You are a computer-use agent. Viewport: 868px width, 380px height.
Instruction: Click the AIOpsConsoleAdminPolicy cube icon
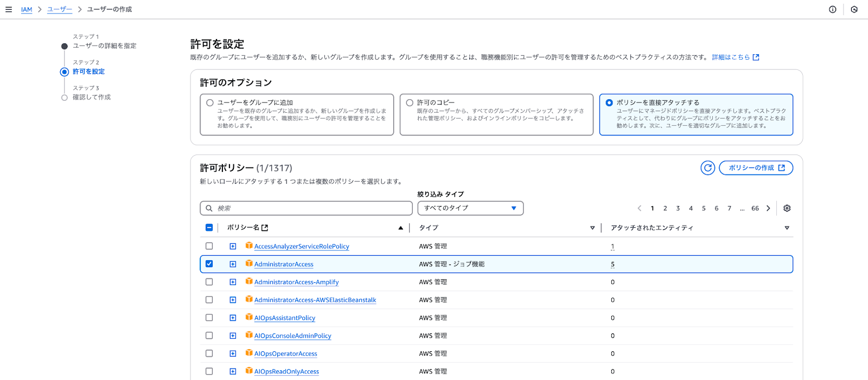[x=249, y=335]
